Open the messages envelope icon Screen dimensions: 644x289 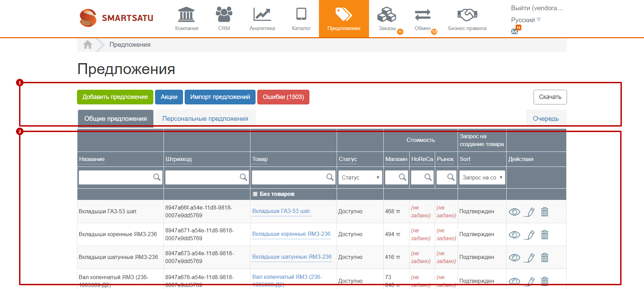tap(515, 31)
